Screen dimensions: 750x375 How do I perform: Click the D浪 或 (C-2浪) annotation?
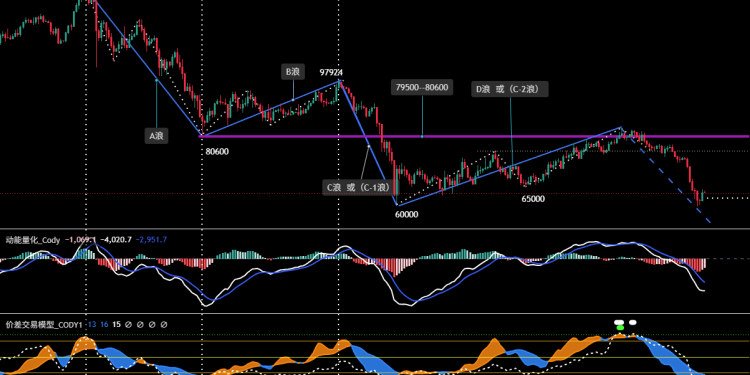[x=509, y=89]
